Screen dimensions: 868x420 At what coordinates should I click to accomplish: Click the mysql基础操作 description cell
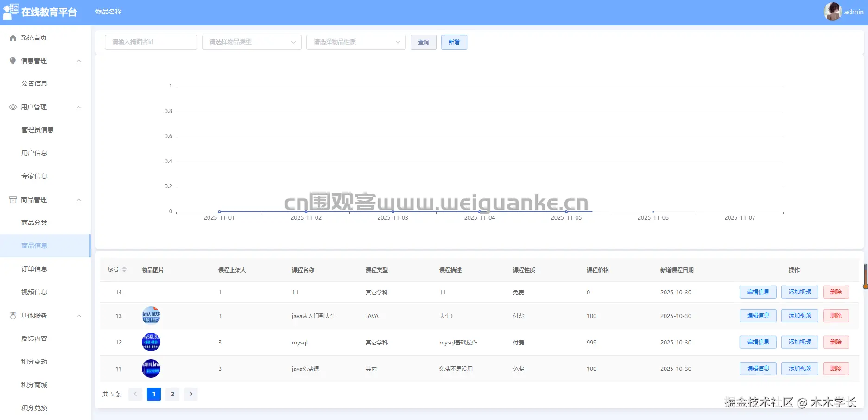coord(458,343)
